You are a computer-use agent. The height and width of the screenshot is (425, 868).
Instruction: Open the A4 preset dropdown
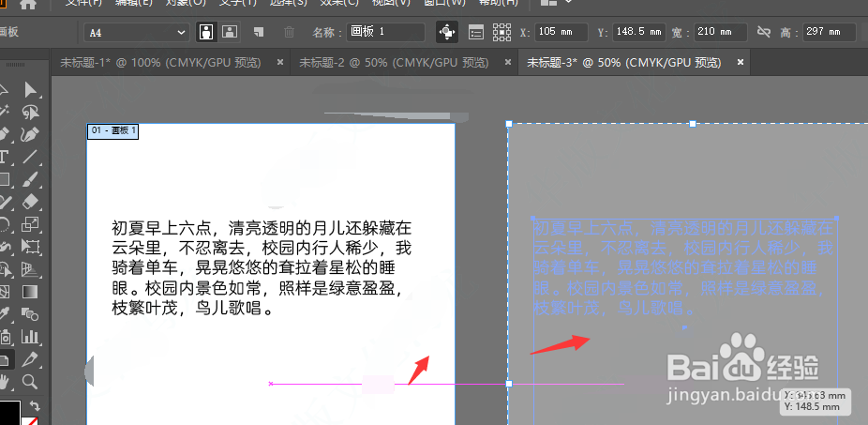(x=137, y=33)
